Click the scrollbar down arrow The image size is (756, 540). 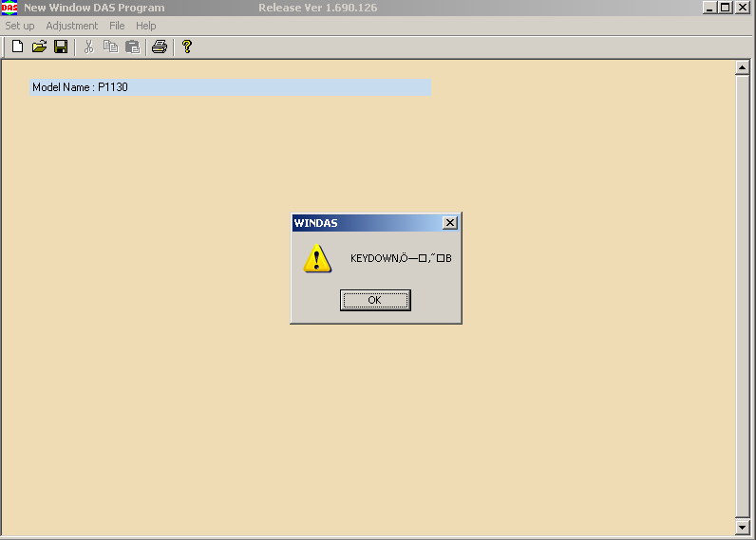tap(743, 527)
